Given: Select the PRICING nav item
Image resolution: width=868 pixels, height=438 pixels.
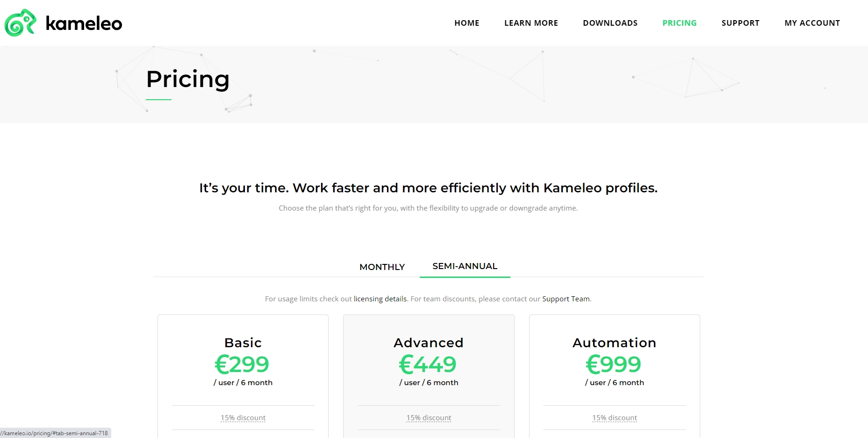Looking at the screenshot, I should click(679, 23).
